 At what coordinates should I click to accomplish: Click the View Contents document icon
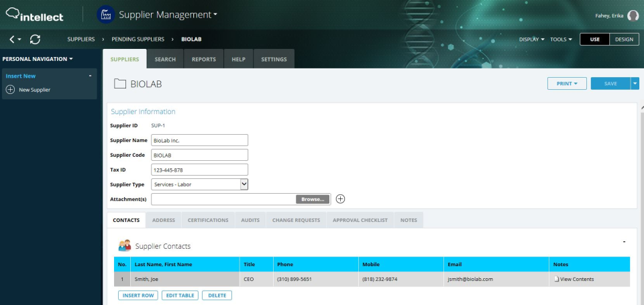pos(557,279)
